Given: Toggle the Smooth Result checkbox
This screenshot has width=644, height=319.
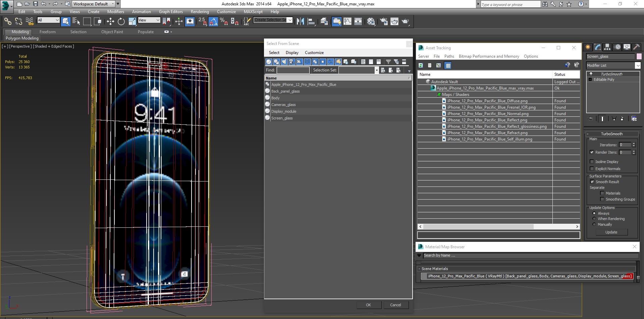Looking at the screenshot, I should pos(592,181).
